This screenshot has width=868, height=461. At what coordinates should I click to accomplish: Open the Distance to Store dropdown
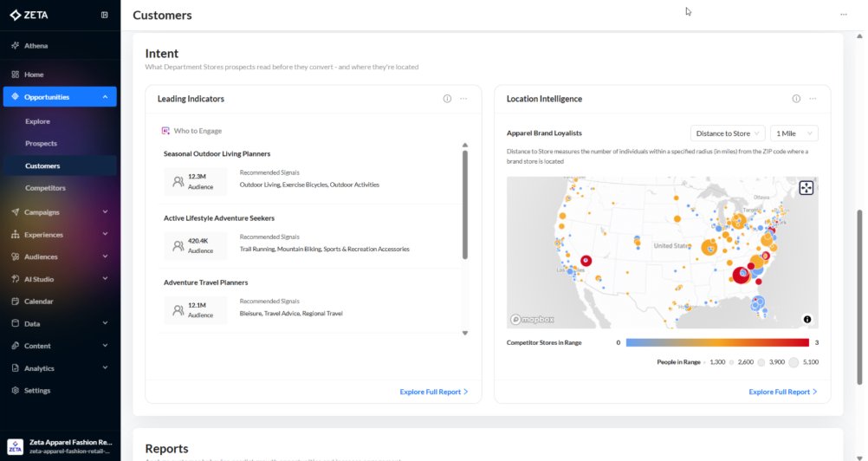point(727,133)
